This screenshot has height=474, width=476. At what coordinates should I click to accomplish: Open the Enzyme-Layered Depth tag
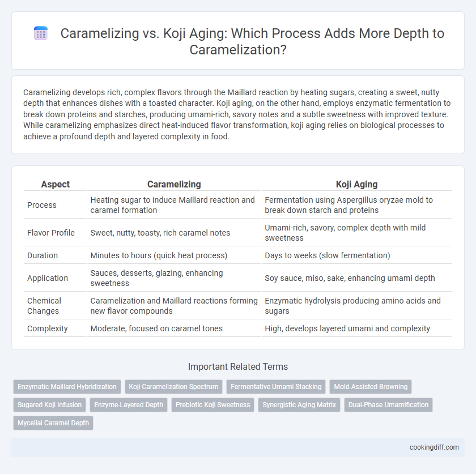tap(129, 405)
